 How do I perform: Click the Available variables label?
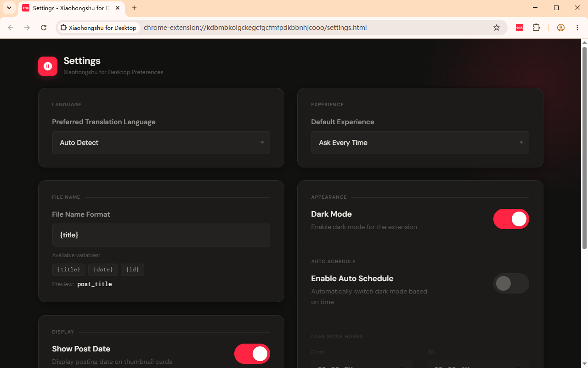click(76, 255)
